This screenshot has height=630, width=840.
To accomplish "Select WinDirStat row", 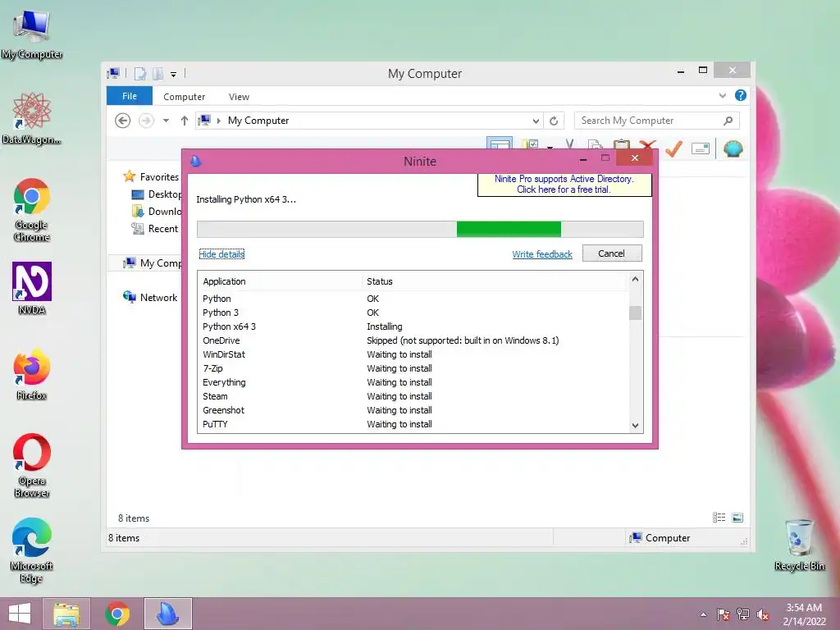I will click(x=413, y=354).
